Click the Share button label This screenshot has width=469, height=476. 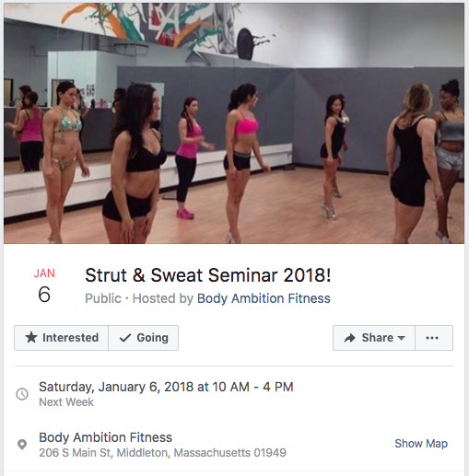coord(378,338)
